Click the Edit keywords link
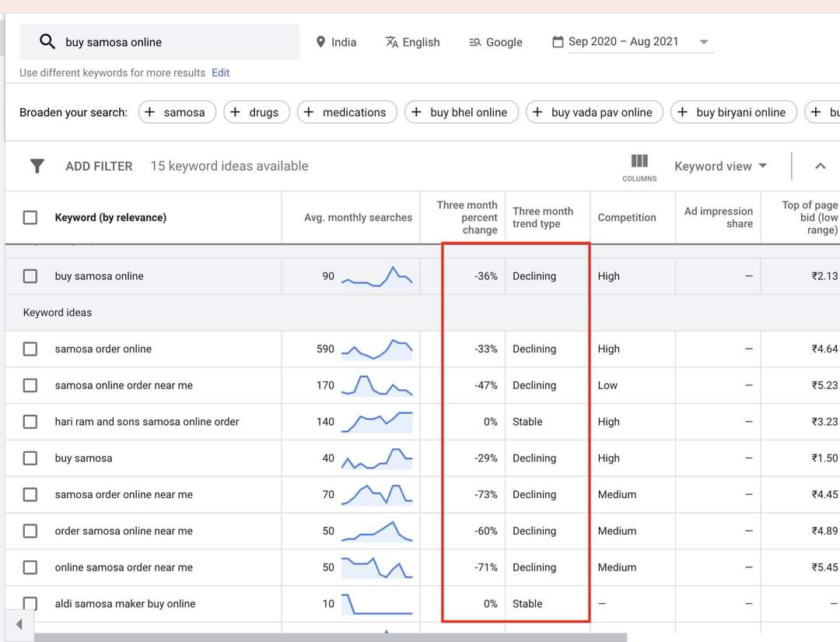This screenshot has width=840, height=642. [x=221, y=73]
